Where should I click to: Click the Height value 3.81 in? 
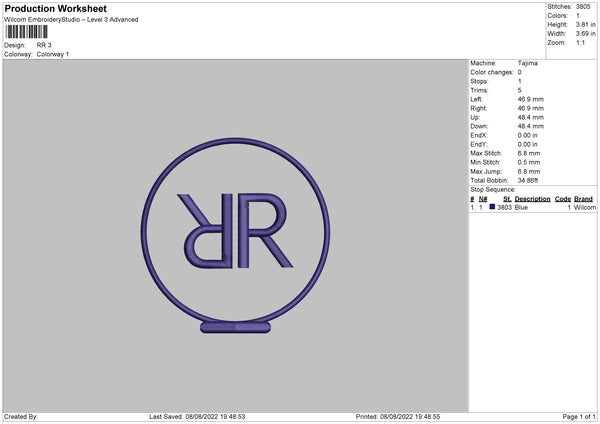pyautogui.click(x=585, y=24)
